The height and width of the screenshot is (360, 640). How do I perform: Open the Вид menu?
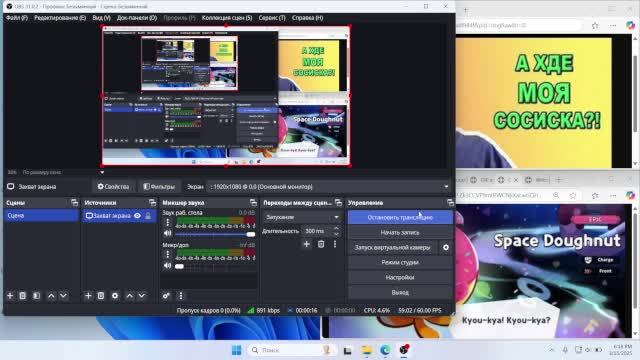(x=102, y=18)
